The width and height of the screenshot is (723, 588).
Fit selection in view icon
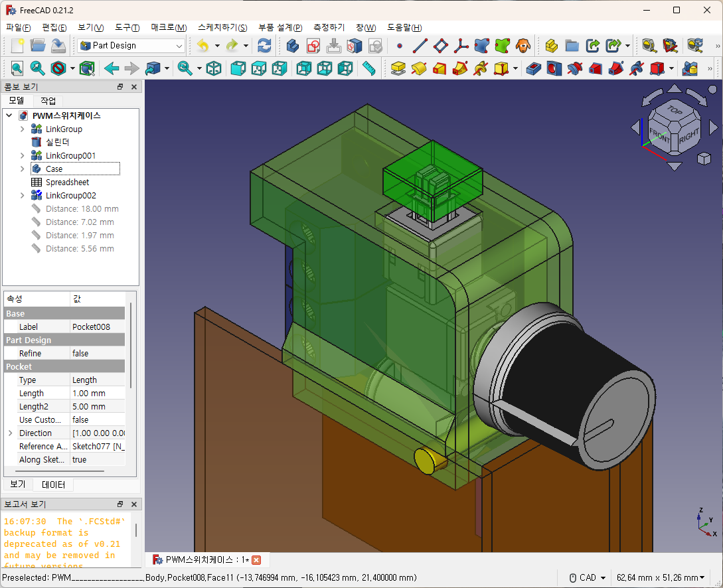click(x=37, y=68)
